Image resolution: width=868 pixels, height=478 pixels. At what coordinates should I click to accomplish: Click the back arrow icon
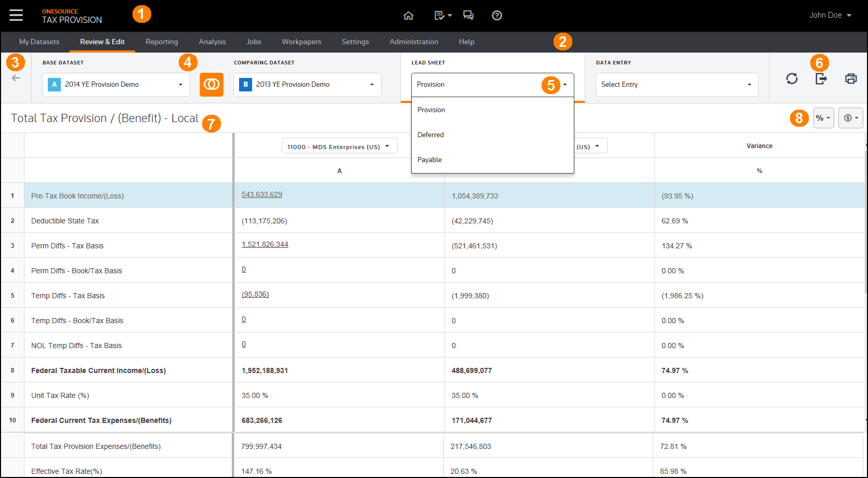pyautogui.click(x=16, y=78)
